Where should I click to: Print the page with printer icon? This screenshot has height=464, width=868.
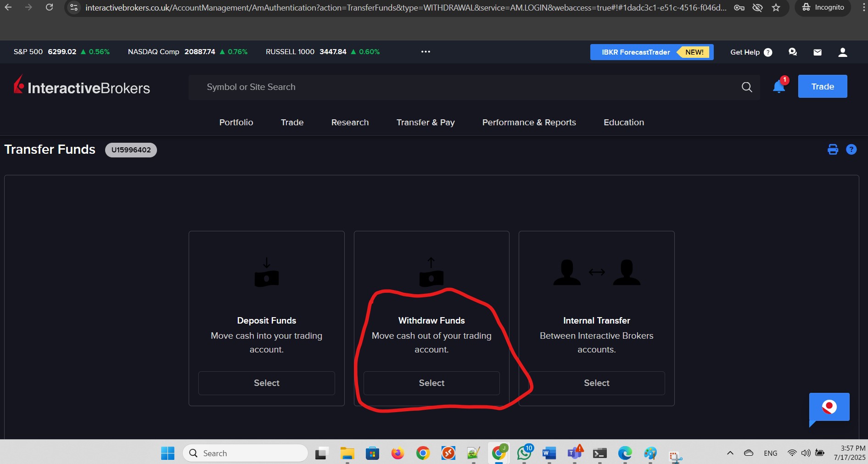pyautogui.click(x=833, y=150)
